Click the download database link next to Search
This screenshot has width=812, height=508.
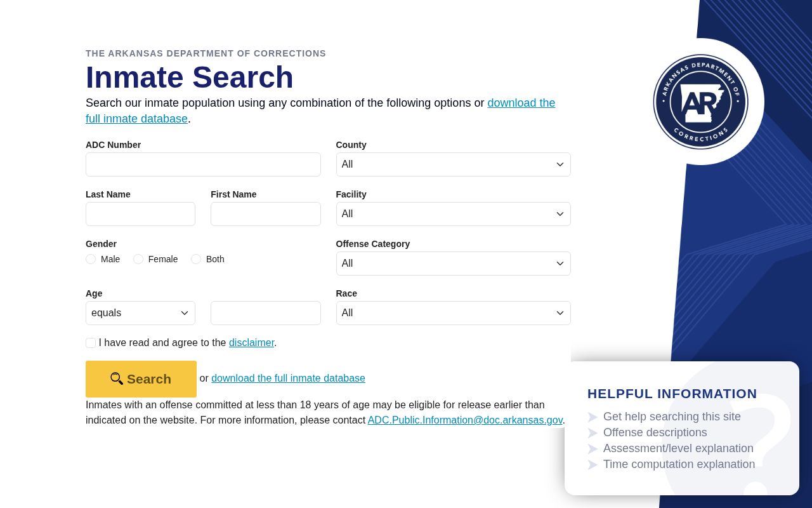288,378
